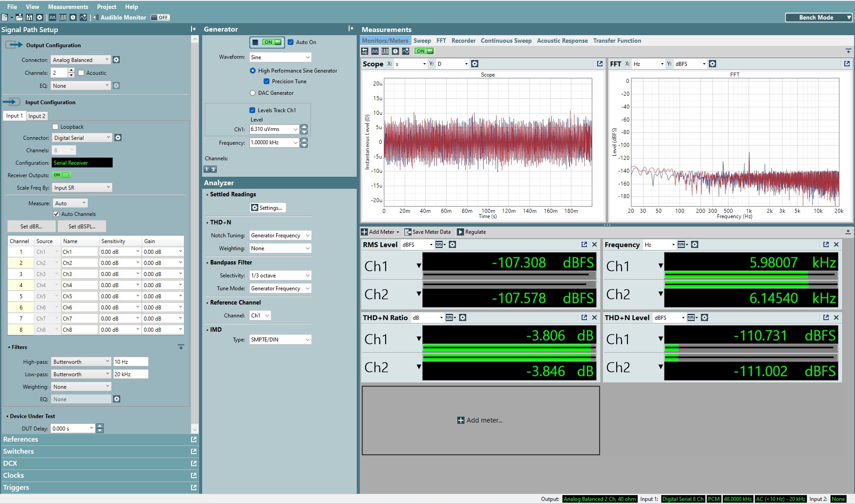
Task: Open Output Connector settings gear
Action: (116, 60)
